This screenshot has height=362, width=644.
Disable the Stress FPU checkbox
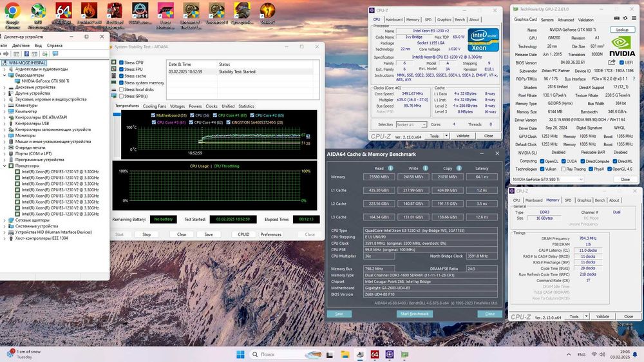(120, 70)
